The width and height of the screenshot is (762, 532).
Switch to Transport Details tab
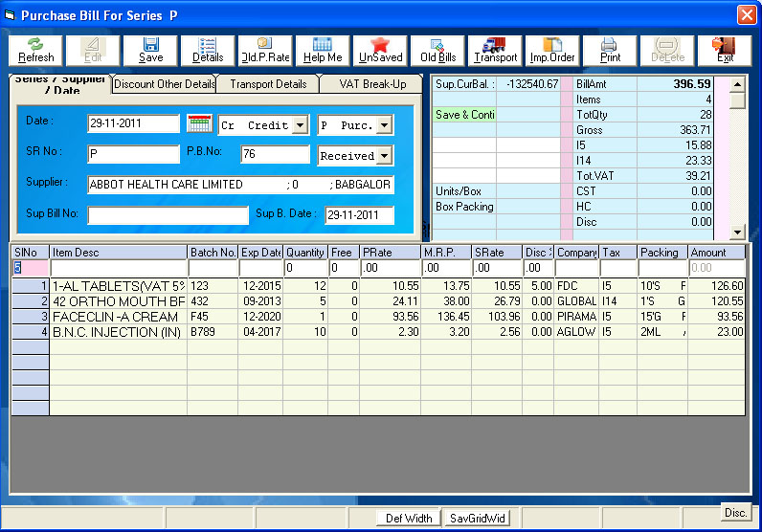point(268,83)
